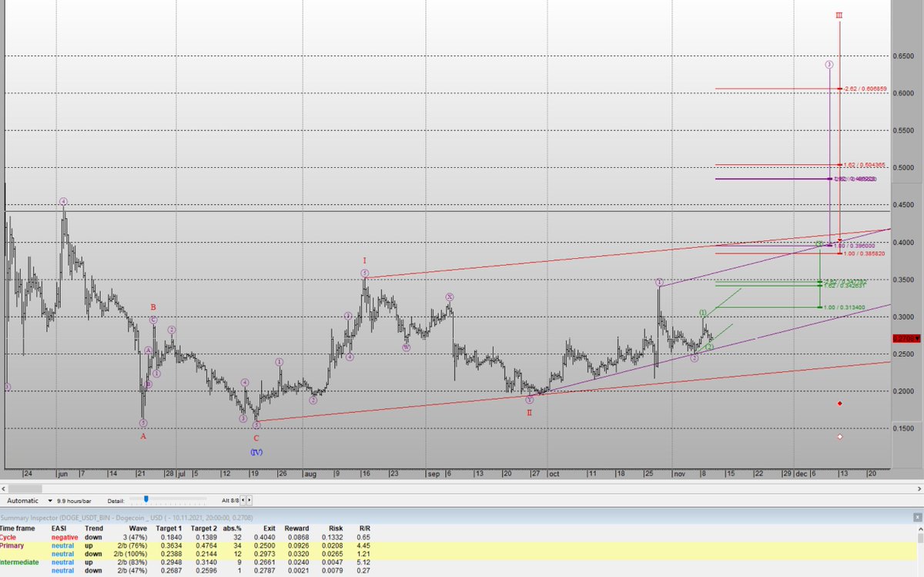Click the next alternative arrow beside Alt 8/8
This screenshot has height=577, width=924.
pos(249,501)
